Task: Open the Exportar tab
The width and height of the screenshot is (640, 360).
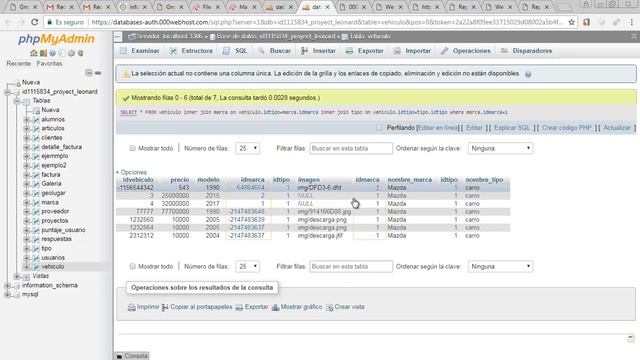Action: [364, 51]
